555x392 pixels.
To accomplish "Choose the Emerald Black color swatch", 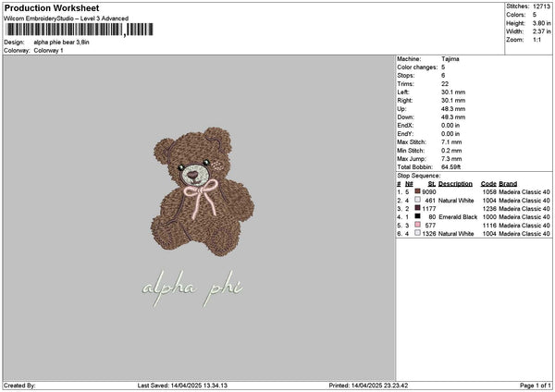I will [418, 216].
